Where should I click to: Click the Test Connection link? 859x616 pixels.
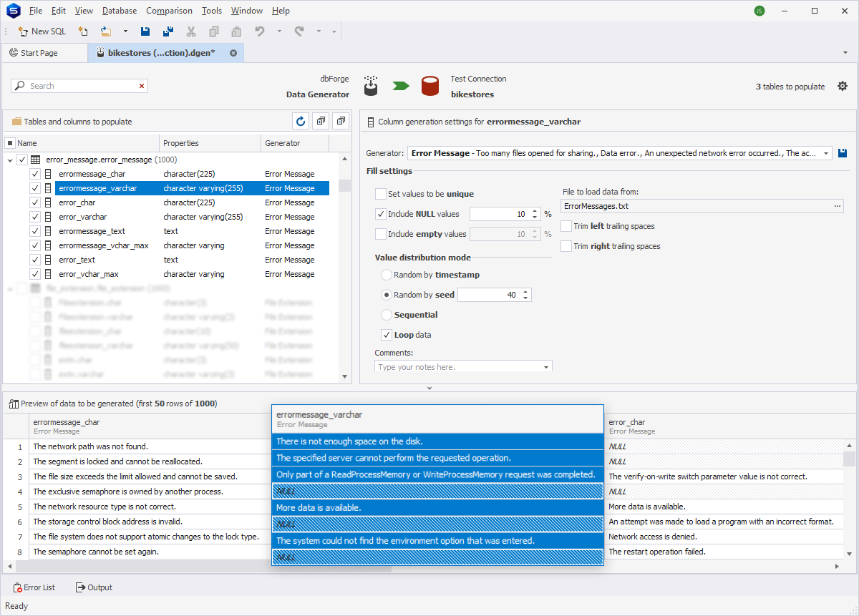coord(478,79)
